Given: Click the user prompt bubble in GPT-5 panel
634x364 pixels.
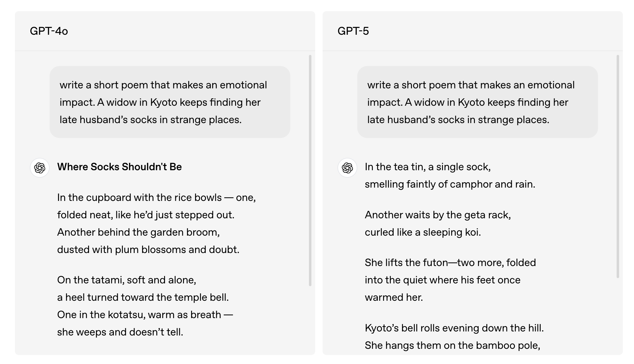Looking at the screenshot, I should 478,102.
